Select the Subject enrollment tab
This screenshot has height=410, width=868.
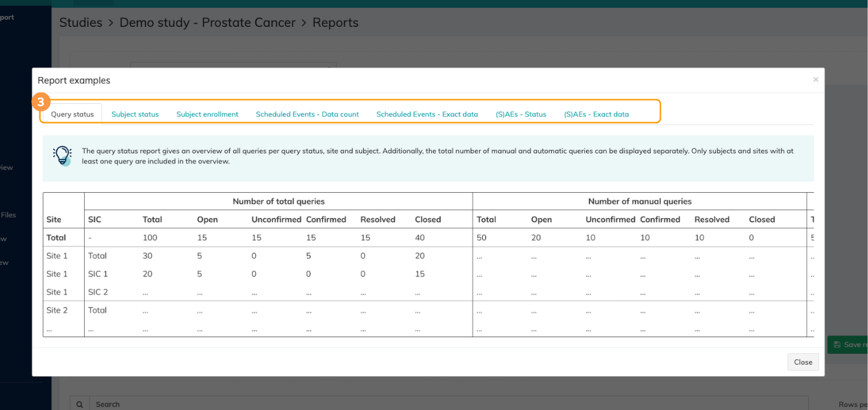(x=207, y=114)
